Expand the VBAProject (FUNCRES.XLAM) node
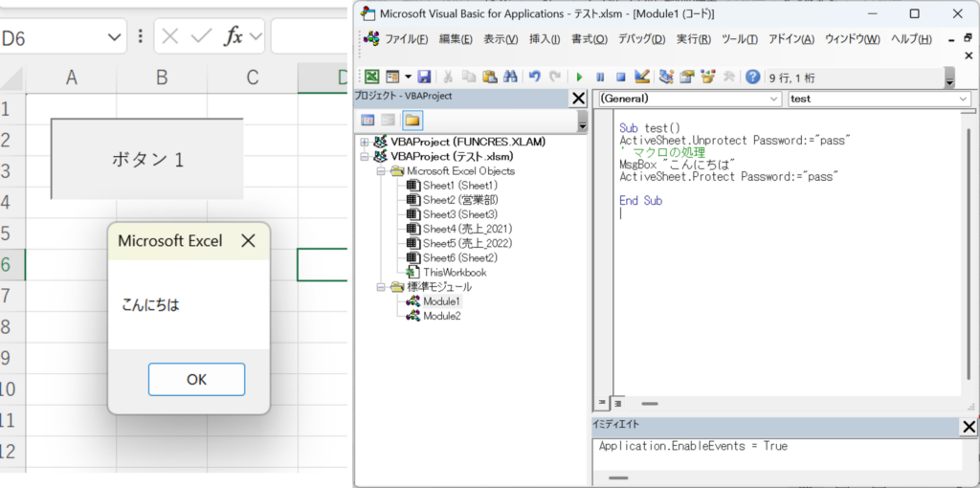Screen dimensions: 980x488 365,142
